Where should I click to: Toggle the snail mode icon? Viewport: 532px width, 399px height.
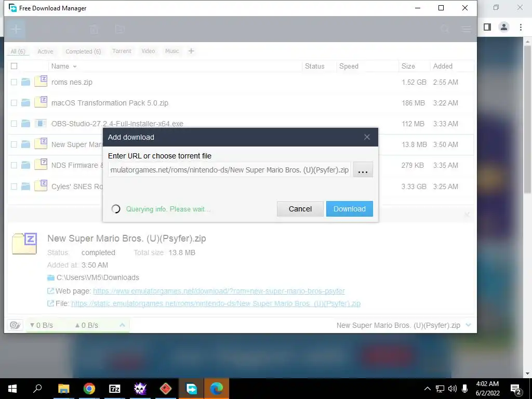click(x=15, y=325)
